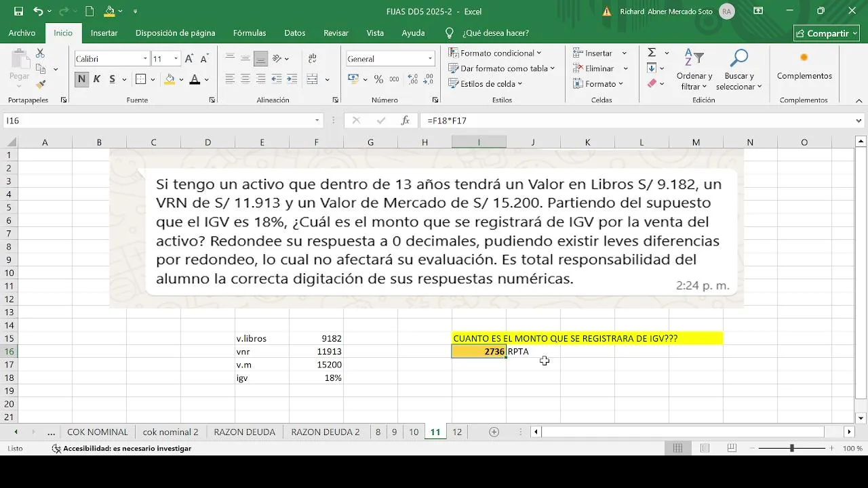Image resolution: width=868 pixels, height=488 pixels.
Task: Center text horizontally in the cell
Action: point(245,79)
